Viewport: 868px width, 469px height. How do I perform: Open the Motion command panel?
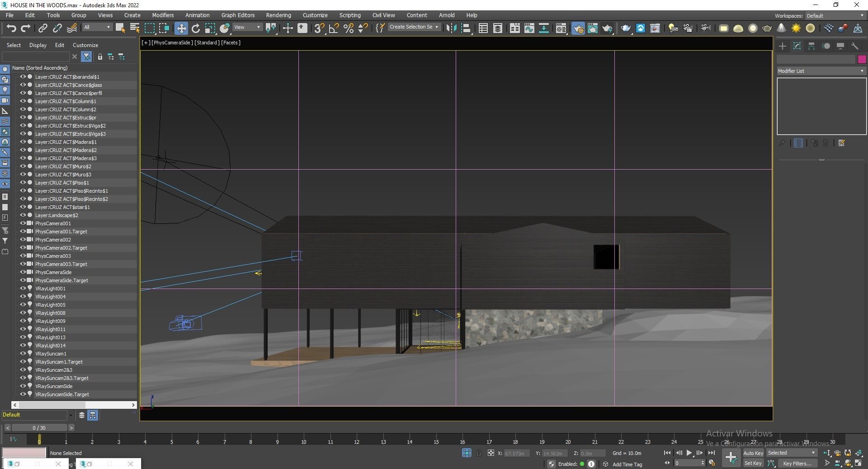(x=826, y=46)
